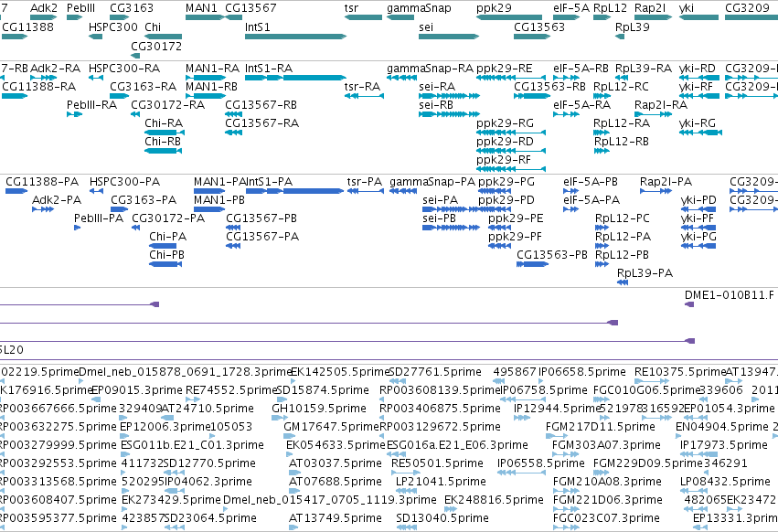Screen dimensions: 778x532
Task: Open the RpL12-PC coding feature
Action: (602, 228)
